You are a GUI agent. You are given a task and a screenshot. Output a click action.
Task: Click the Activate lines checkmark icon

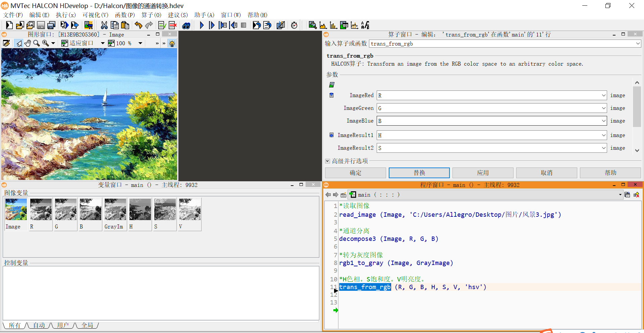(x=162, y=25)
